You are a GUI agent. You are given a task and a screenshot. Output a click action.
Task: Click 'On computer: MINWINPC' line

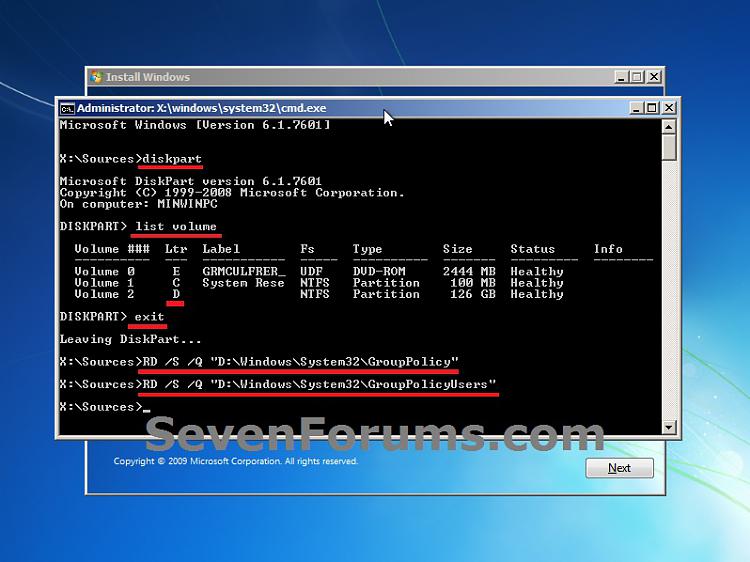[x=139, y=204]
